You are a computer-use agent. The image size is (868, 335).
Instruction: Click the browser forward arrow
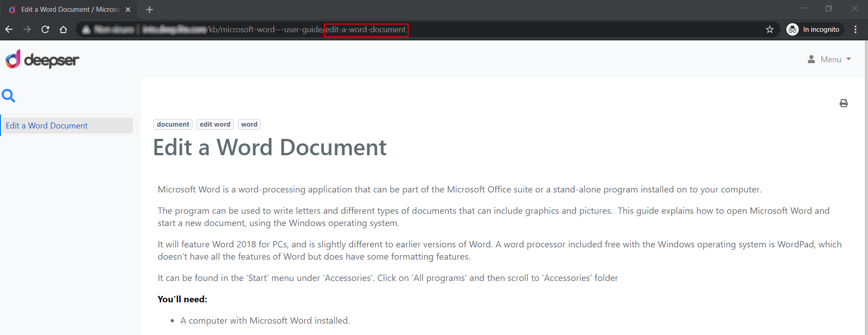(x=27, y=30)
